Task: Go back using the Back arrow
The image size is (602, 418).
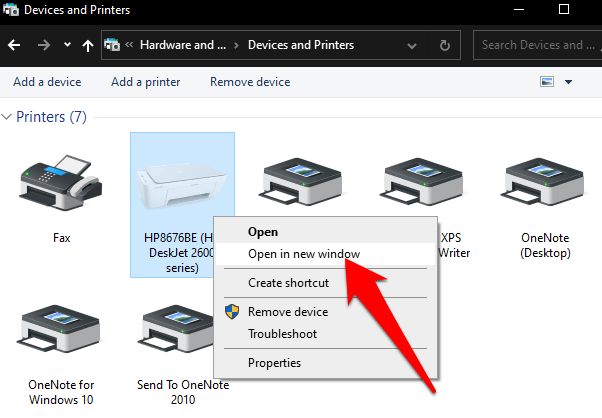Action: click(15, 45)
